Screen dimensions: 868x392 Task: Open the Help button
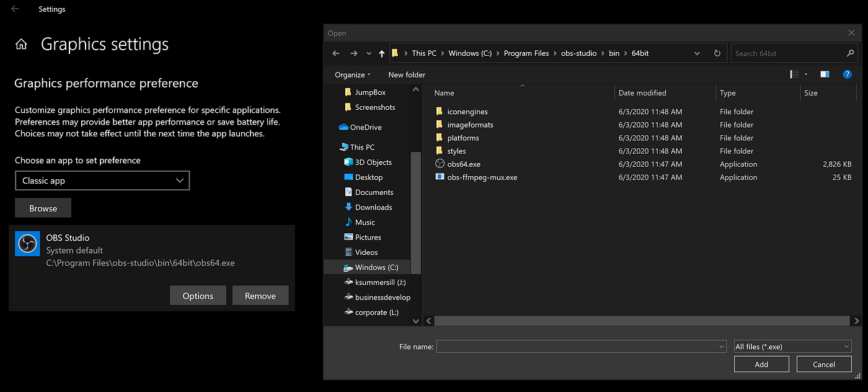847,74
